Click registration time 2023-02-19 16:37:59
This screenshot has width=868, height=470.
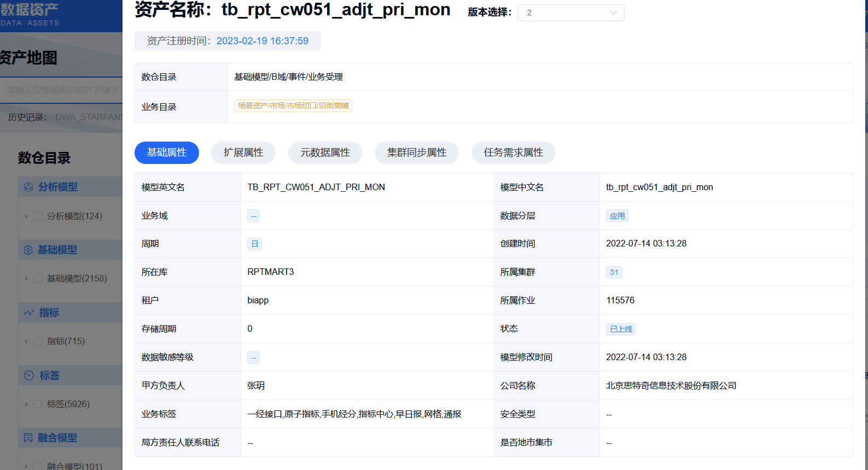coord(263,41)
